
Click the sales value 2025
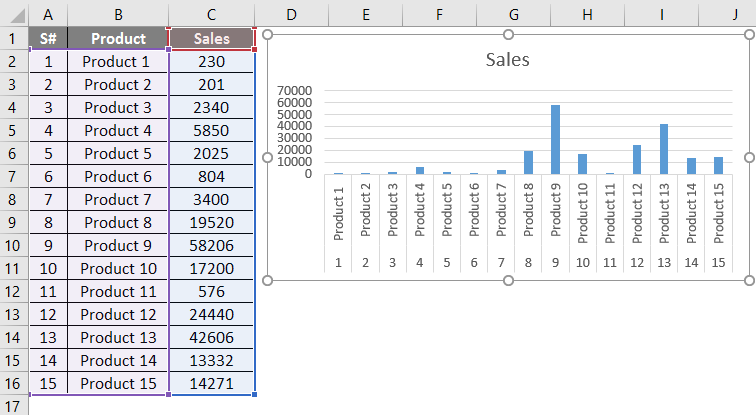coord(211,154)
